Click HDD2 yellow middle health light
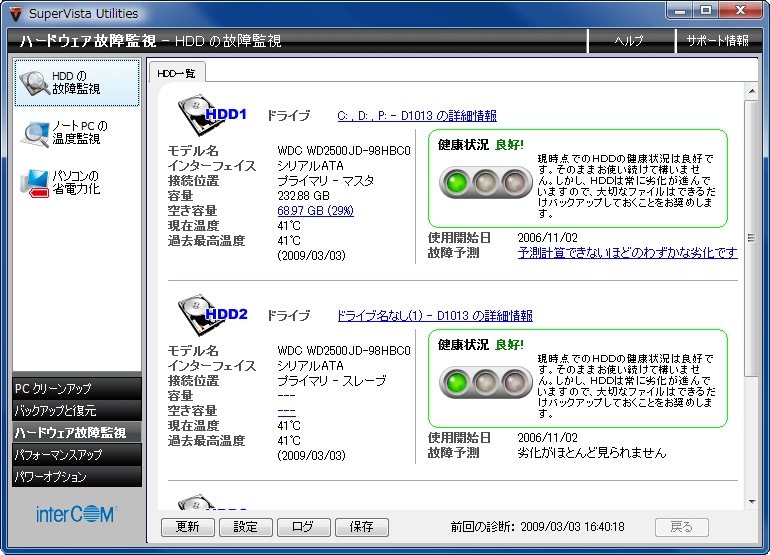 tap(485, 383)
